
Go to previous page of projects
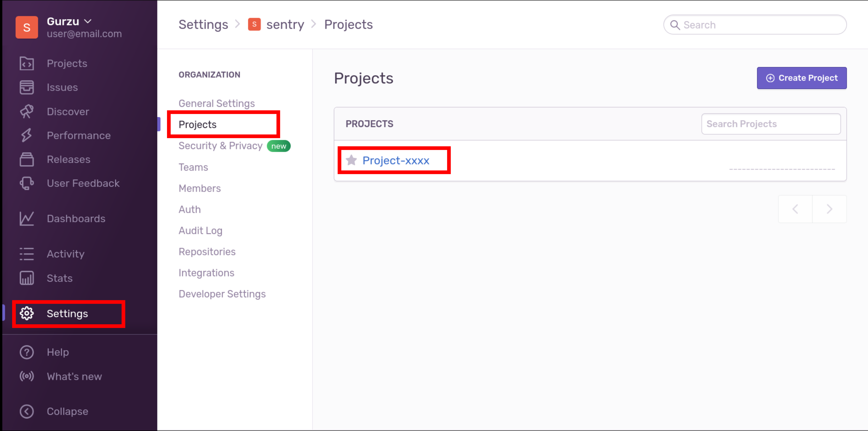[x=795, y=209]
